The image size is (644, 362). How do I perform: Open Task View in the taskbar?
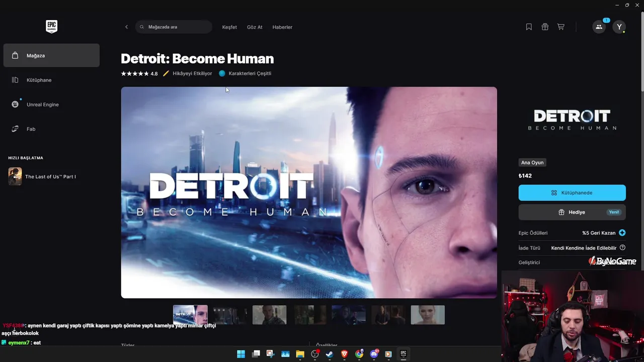(x=256, y=354)
